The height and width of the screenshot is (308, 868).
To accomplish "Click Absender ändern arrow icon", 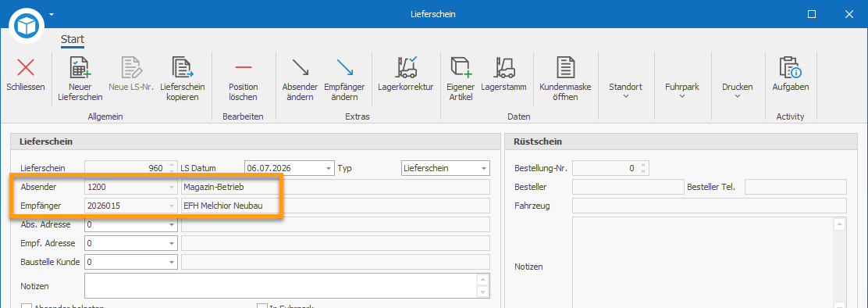I will (300, 67).
